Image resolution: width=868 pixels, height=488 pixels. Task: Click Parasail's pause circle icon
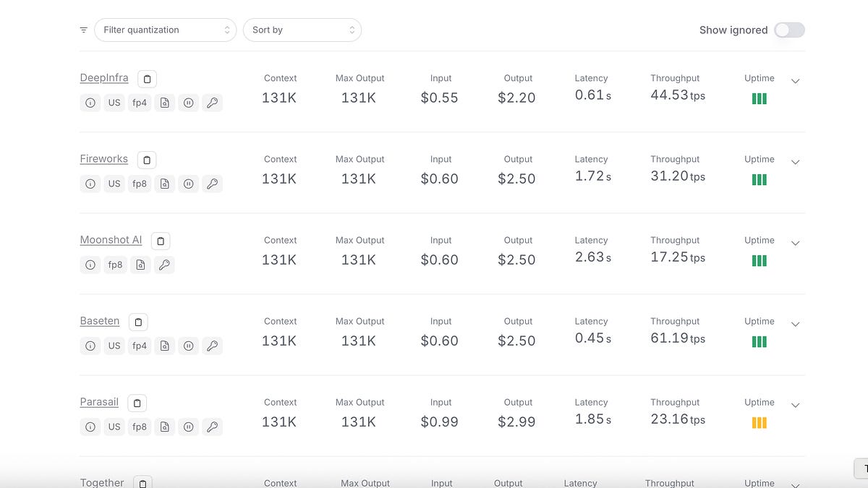(188, 427)
